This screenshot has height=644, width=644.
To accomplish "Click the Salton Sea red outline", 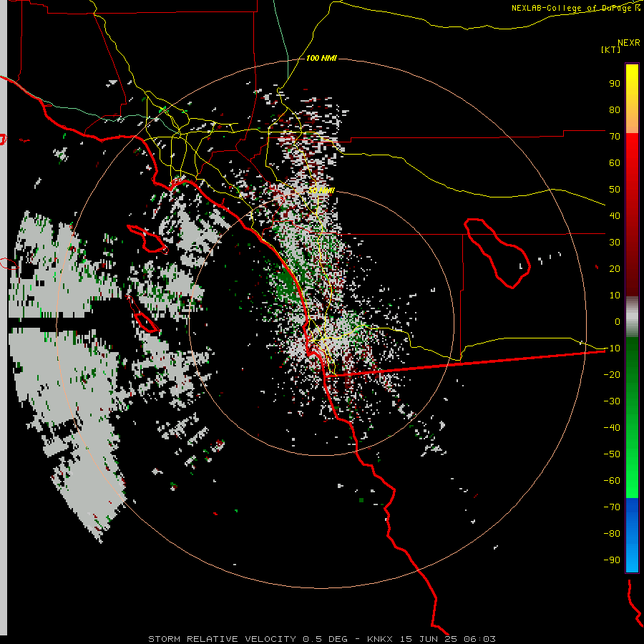I will 497,253.
